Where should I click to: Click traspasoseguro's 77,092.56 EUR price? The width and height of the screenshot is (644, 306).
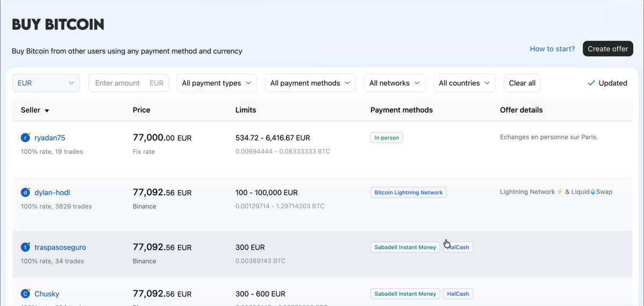[x=162, y=247]
